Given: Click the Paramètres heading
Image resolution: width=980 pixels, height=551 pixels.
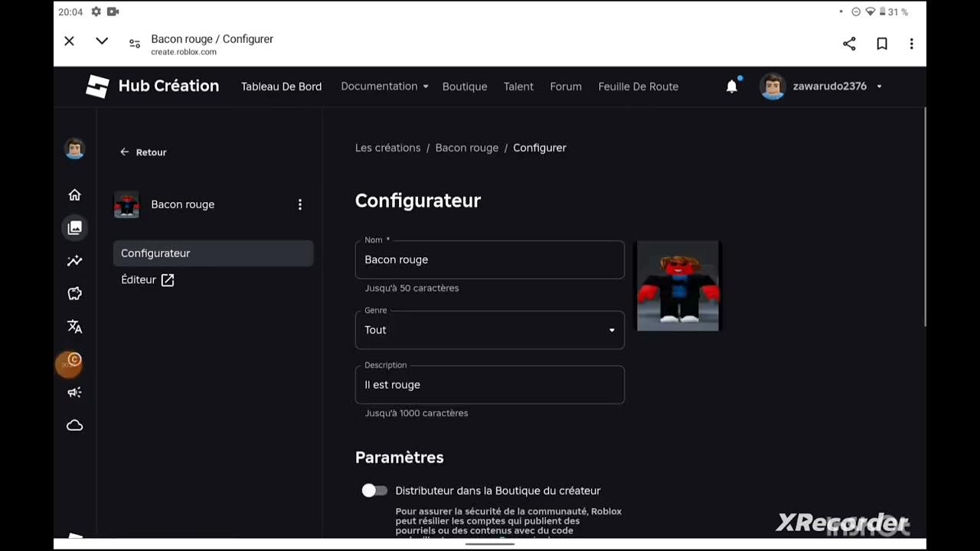Looking at the screenshot, I should [x=400, y=458].
